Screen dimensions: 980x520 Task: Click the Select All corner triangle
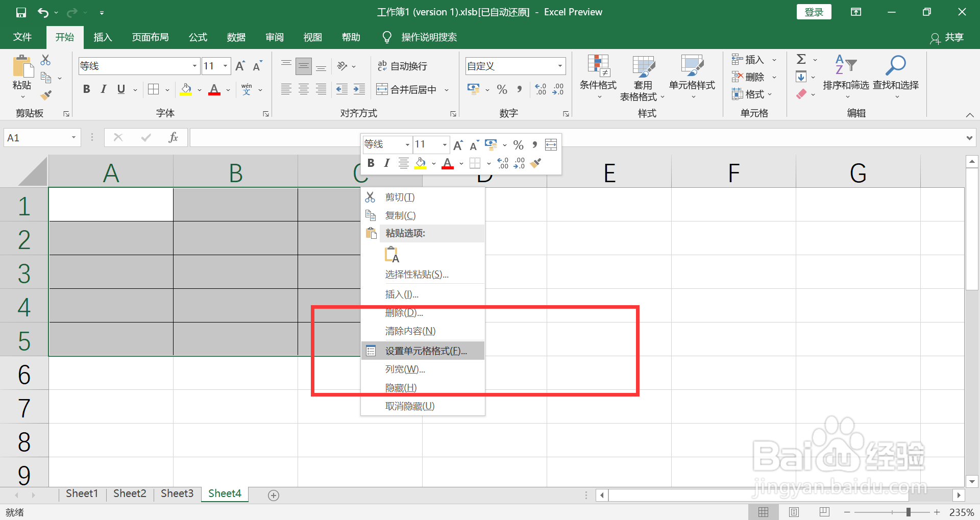(x=32, y=171)
